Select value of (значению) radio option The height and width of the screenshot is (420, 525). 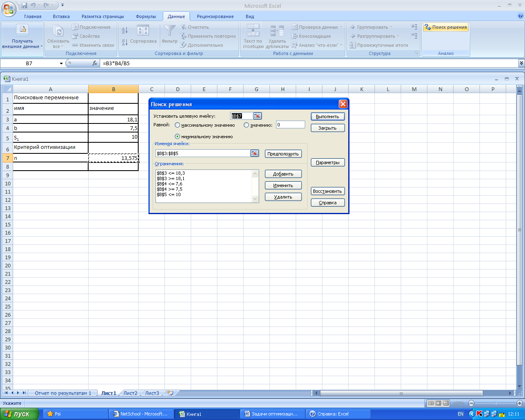pos(246,125)
